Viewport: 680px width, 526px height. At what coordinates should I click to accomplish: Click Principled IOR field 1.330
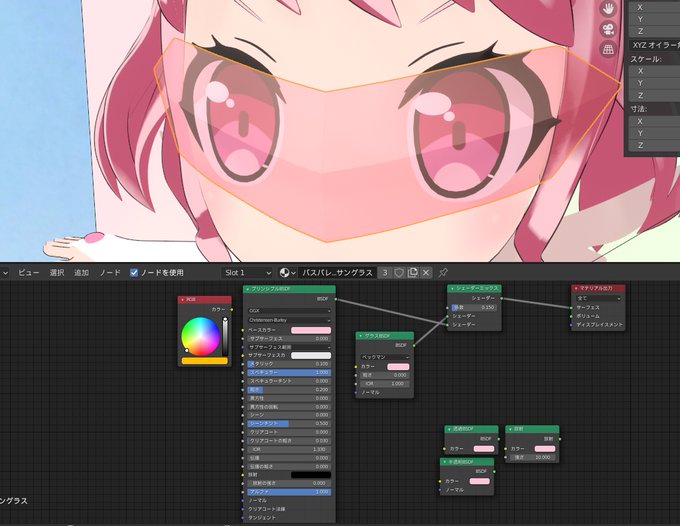pos(289,450)
